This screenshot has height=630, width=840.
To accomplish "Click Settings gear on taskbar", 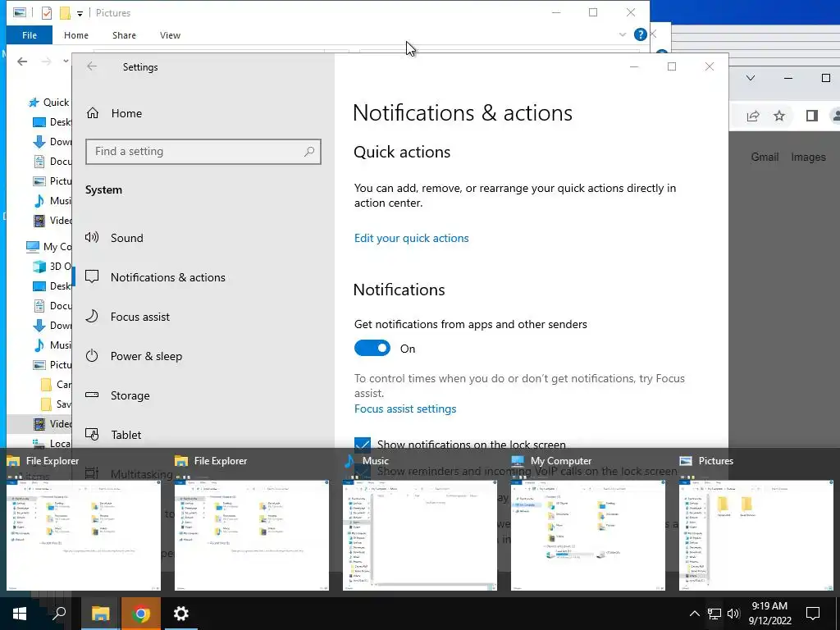I will pos(181,614).
